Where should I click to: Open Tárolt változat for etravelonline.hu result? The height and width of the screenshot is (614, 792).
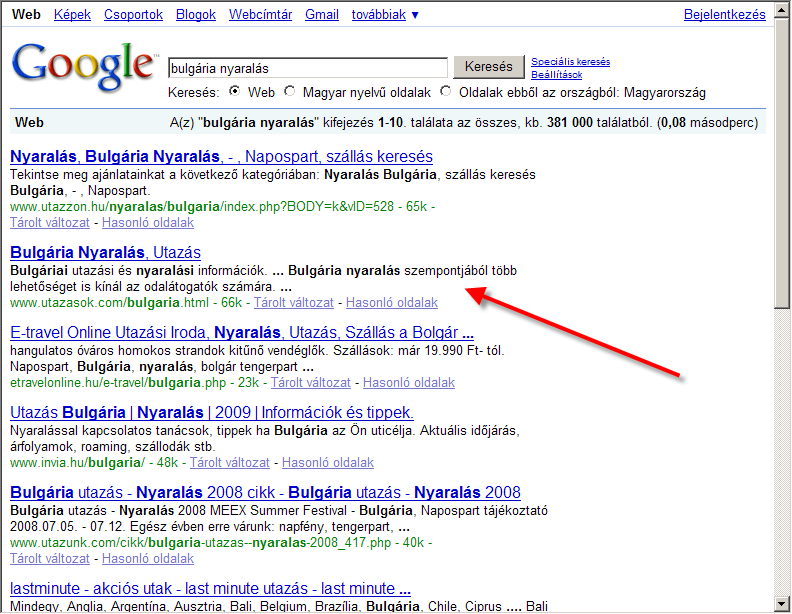point(311,383)
